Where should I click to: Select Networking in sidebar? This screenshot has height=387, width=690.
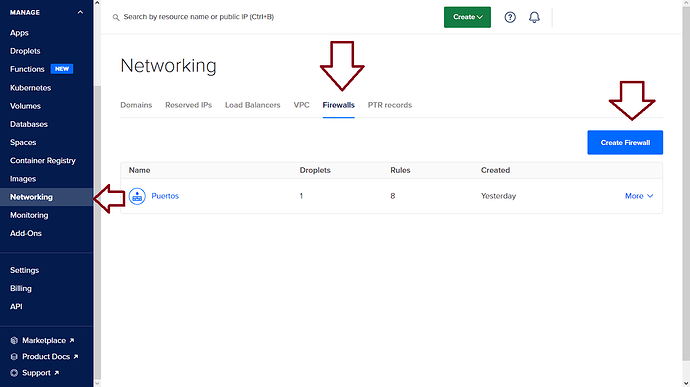tap(47, 197)
